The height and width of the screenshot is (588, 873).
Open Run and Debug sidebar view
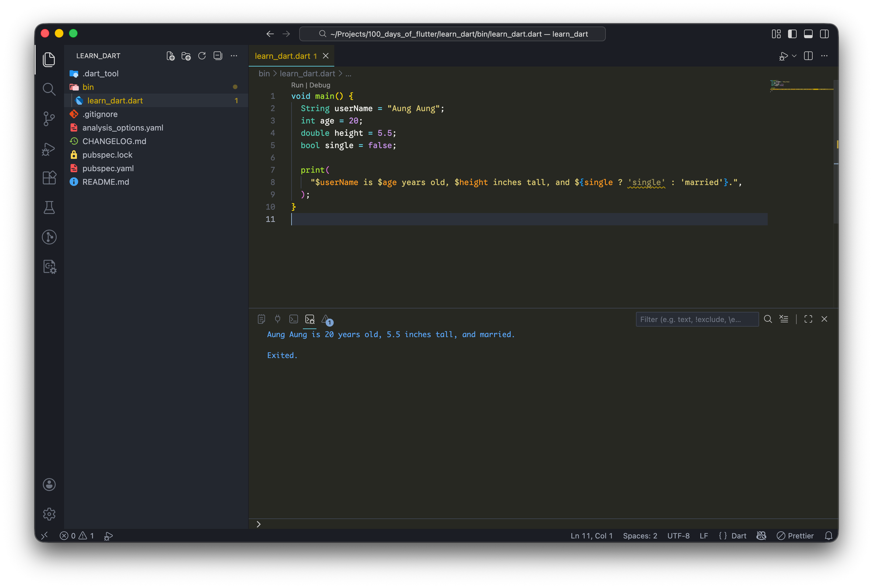coord(49,149)
